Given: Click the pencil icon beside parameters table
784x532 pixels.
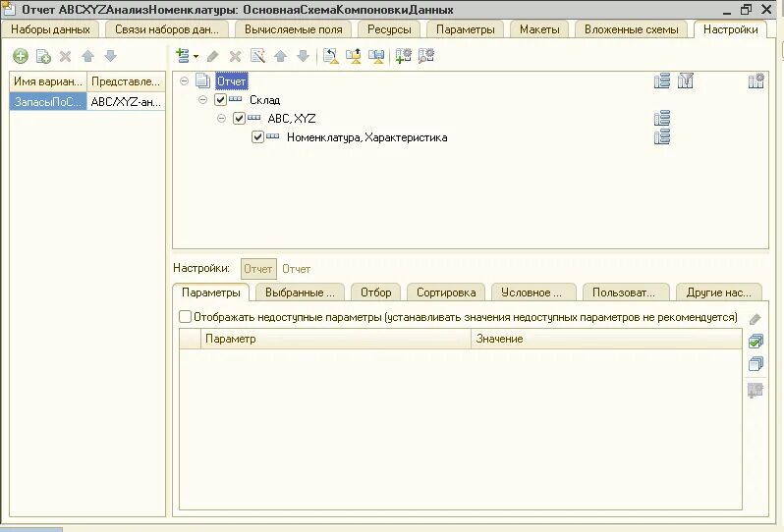Looking at the screenshot, I should (x=755, y=319).
